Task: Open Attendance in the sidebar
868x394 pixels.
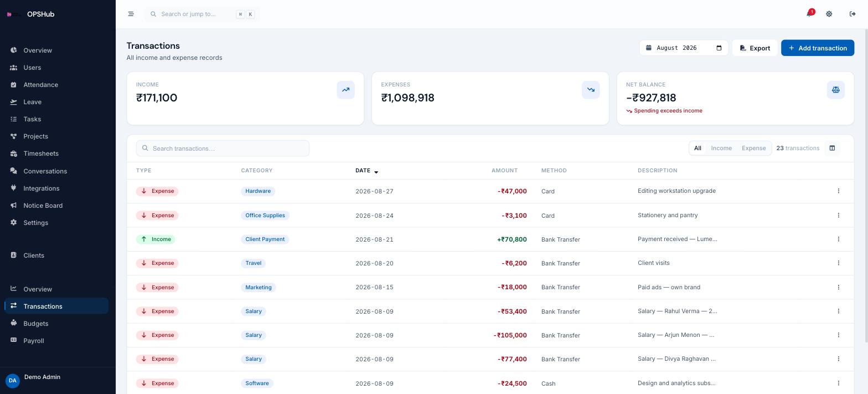Action: 56,85
